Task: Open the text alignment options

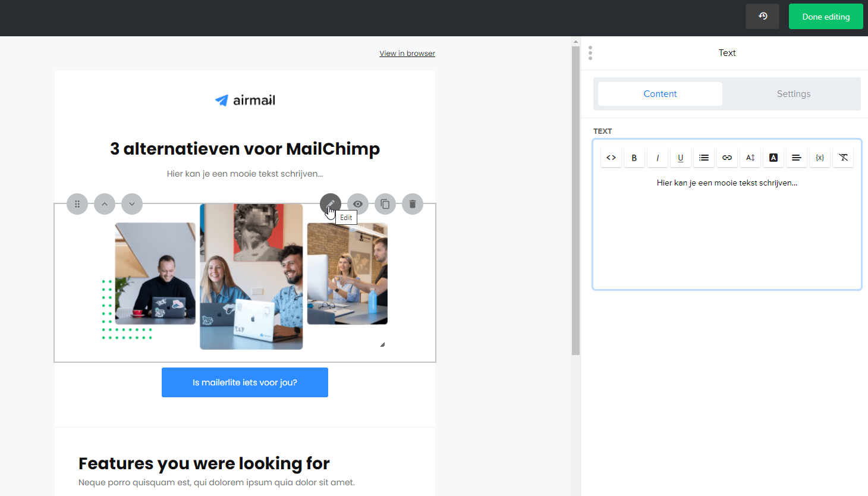Action: point(797,158)
